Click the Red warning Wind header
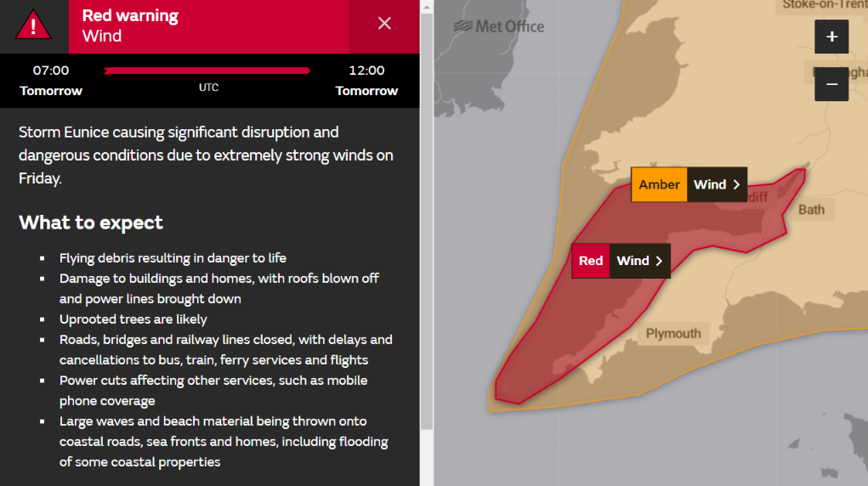Image resolution: width=868 pixels, height=486 pixels. pos(131,25)
